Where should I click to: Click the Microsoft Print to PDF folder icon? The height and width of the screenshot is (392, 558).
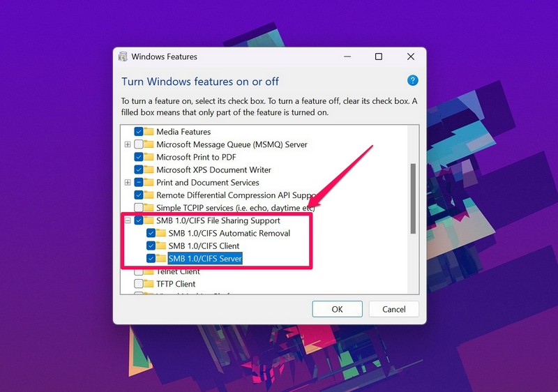tap(149, 157)
